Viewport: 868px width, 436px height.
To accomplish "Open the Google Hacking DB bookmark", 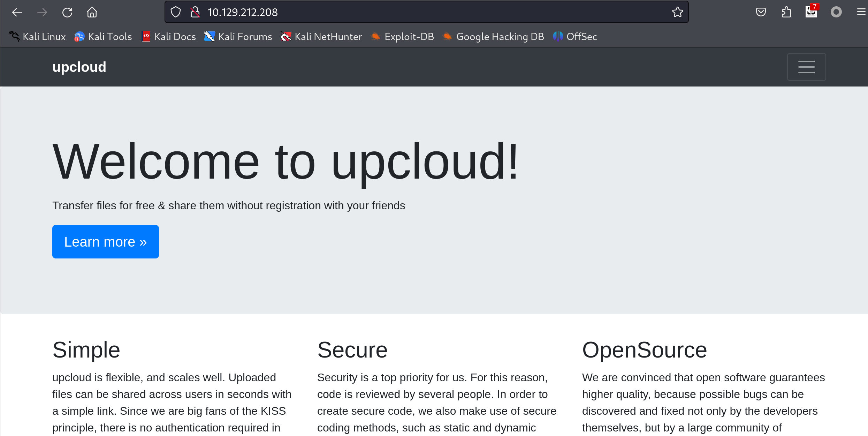I will click(x=493, y=37).
